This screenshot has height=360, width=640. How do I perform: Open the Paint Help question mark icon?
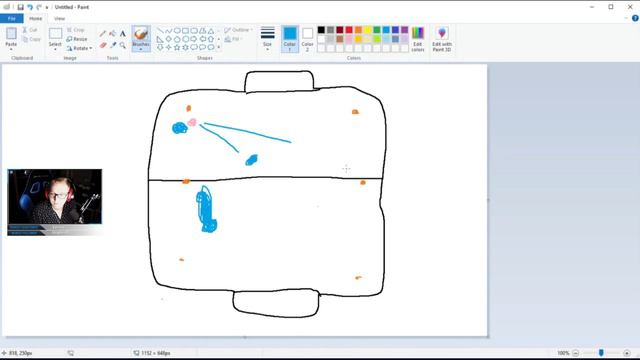tap(635, 18)
